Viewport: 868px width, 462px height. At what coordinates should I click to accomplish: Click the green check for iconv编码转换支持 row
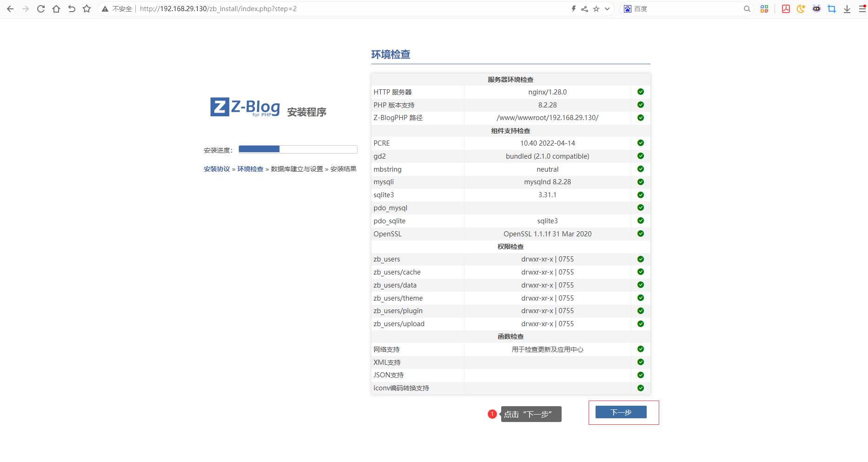[x=641, y=388]
